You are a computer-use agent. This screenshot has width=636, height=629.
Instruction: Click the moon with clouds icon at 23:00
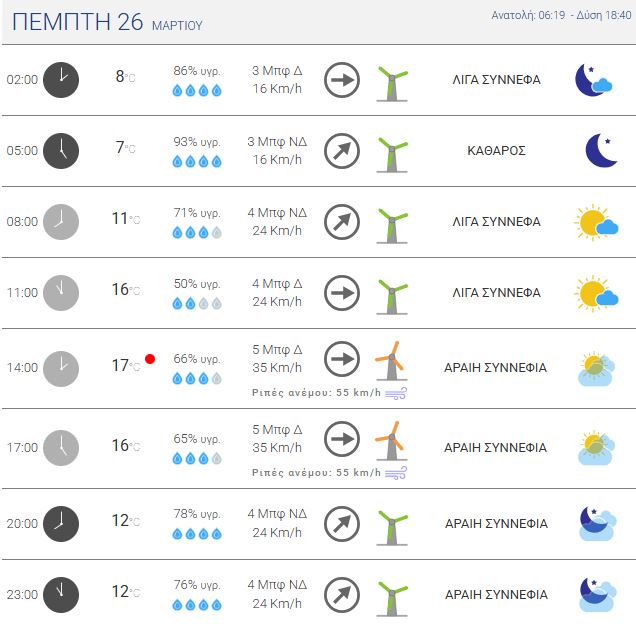597,594
